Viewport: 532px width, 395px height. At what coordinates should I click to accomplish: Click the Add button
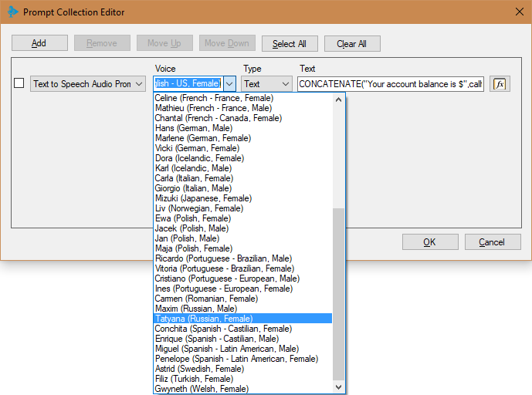pyautogui.click(x=39, y=43)
